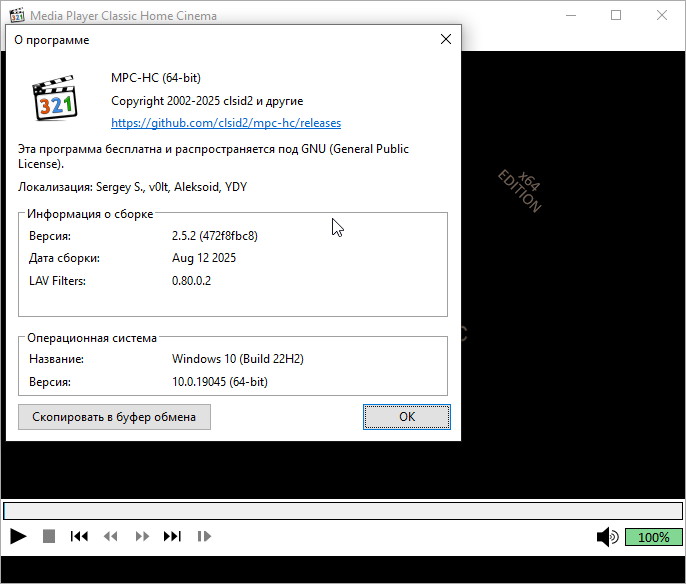686x584 pixels.
Task: Click the playback seek bar
Action: [343, 511]
